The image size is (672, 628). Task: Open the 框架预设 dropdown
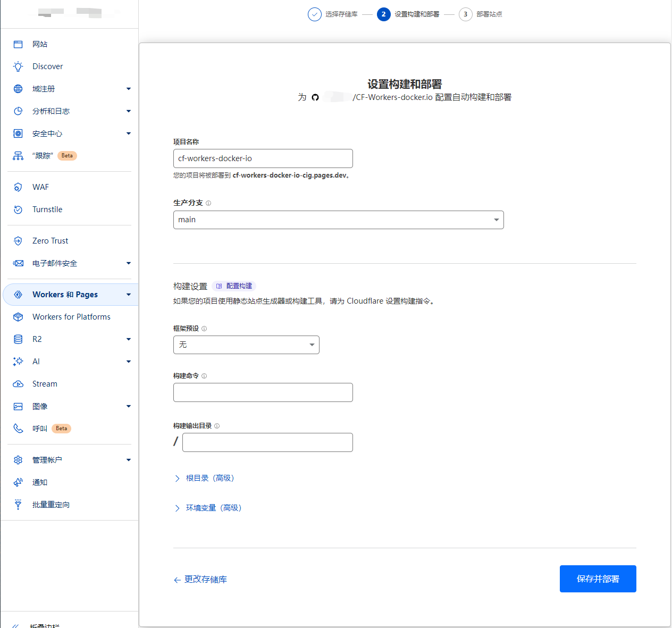[x=246, y=345]
